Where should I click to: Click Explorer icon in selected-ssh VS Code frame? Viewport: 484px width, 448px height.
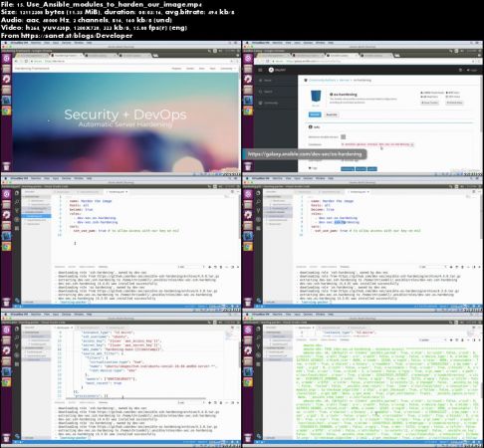(259, 193)
